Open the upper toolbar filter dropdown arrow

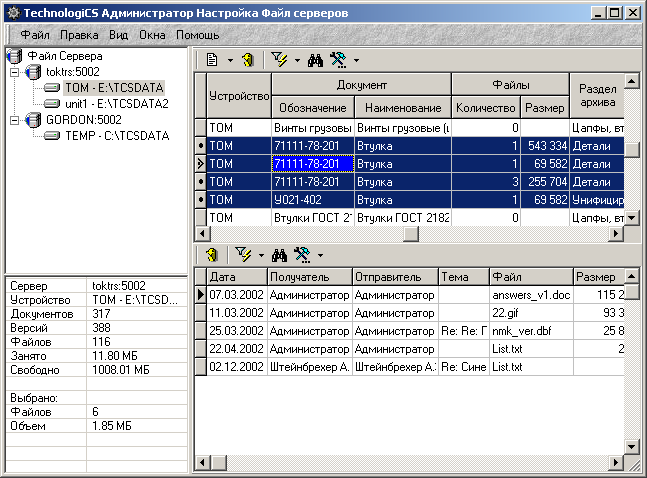tap(297, 61)
